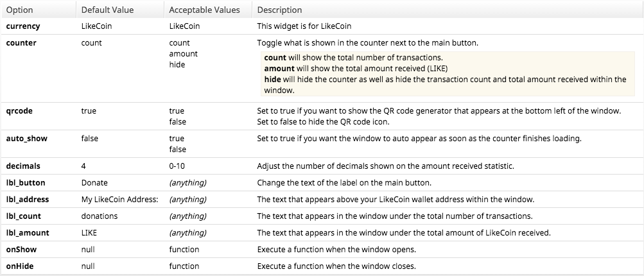Click default 'LikeCoin' in currency row
Image resolution: width=644 pixels, height=276 pixels.
coord(96,26)
